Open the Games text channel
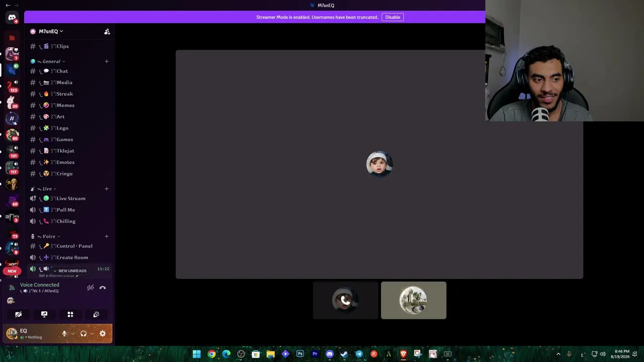 pyautogui.click(x=69, y=139)
